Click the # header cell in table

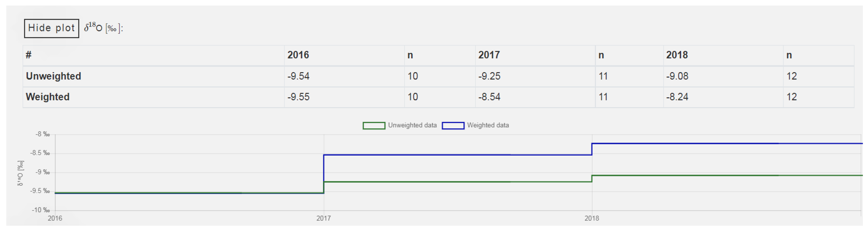[29, 55]
